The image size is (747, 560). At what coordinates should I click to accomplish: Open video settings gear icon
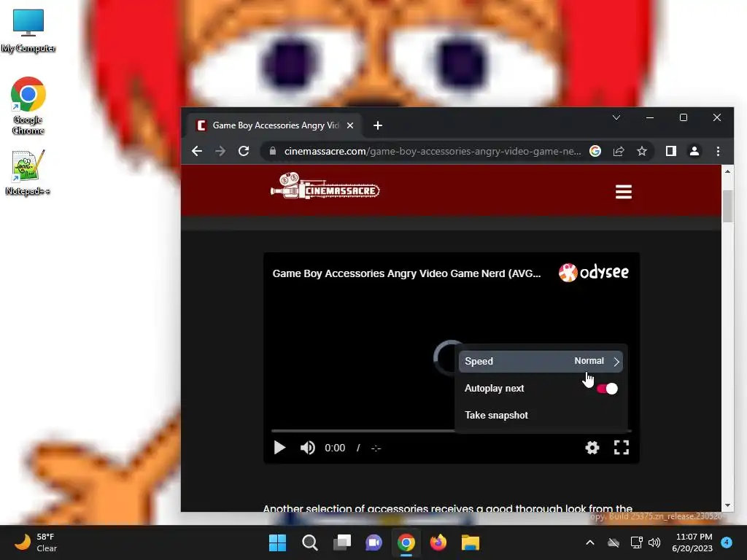click(x=592, y=448)
